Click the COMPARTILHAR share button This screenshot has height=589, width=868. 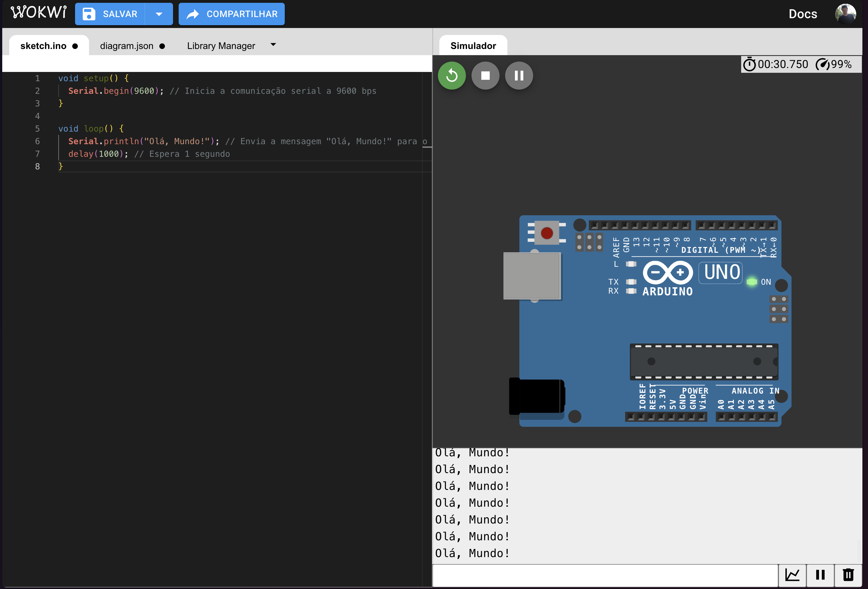[232, 14]
